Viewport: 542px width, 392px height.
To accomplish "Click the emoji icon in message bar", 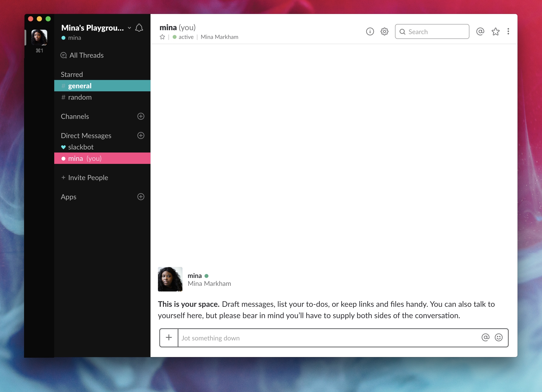I will pyautogui.click(x=499, y=337).
